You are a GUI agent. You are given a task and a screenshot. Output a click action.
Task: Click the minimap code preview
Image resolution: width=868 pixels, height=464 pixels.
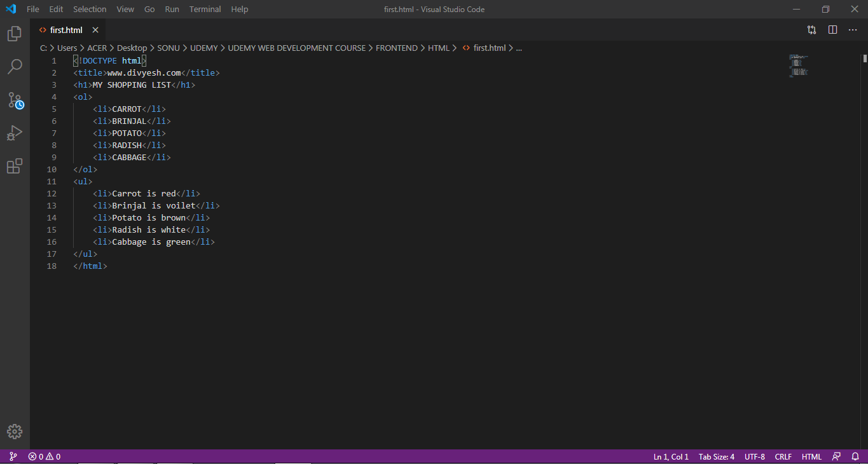coord(798,65)
